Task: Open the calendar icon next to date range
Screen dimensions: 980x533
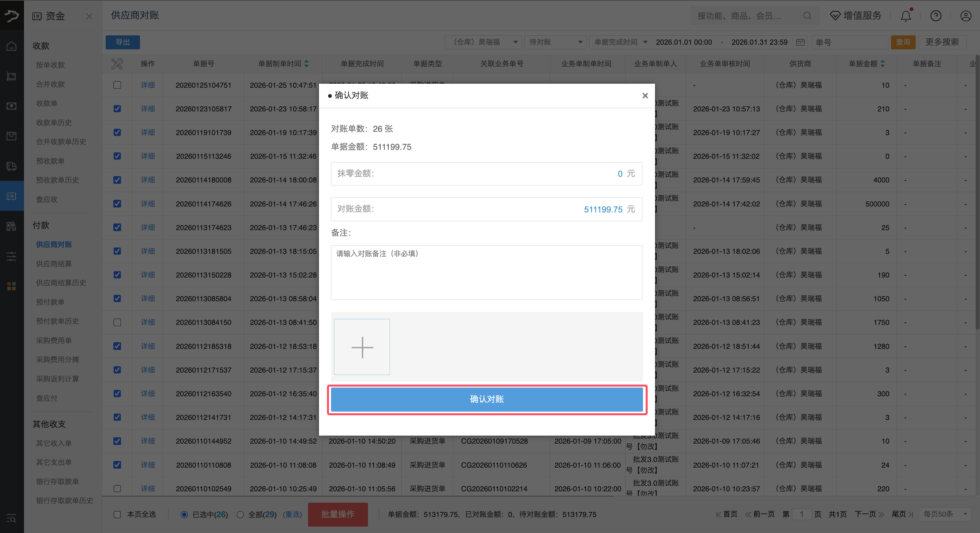Action: point(800,42)
